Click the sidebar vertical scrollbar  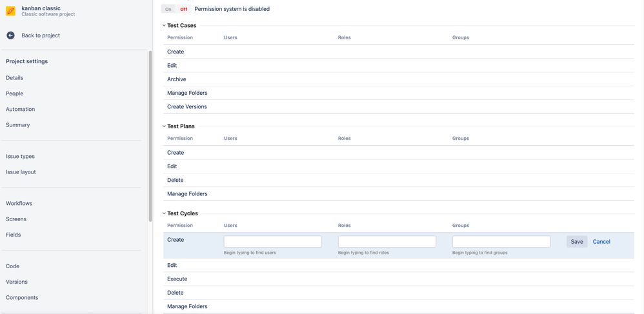150,136
